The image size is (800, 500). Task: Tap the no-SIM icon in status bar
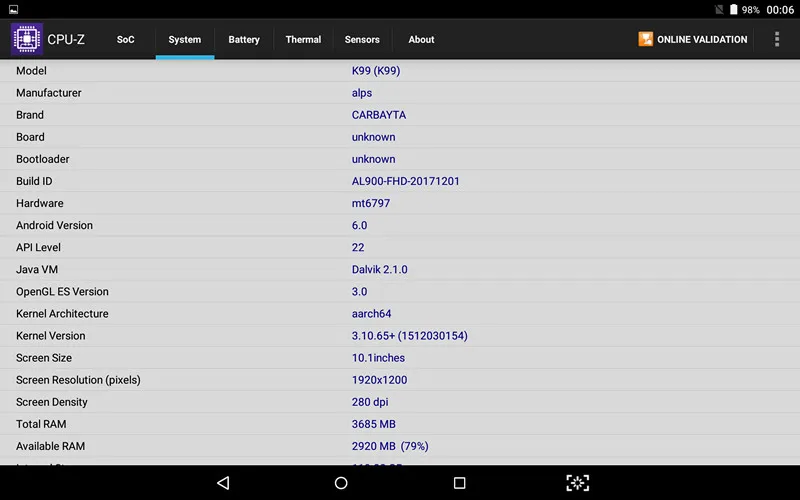pos(719,9)
